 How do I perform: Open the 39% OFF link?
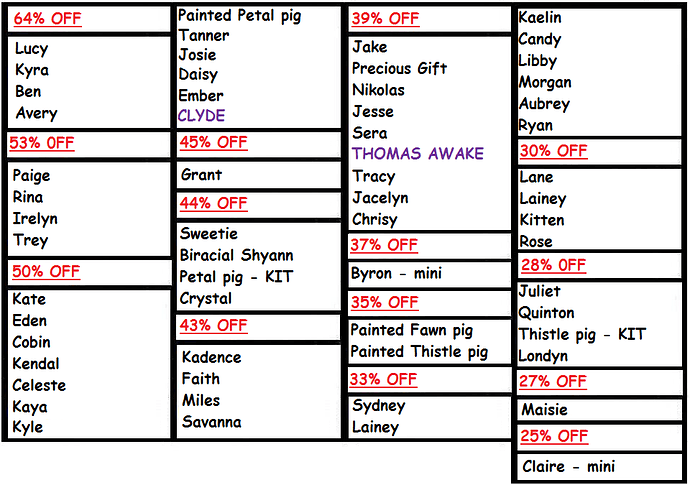point(385,19)
